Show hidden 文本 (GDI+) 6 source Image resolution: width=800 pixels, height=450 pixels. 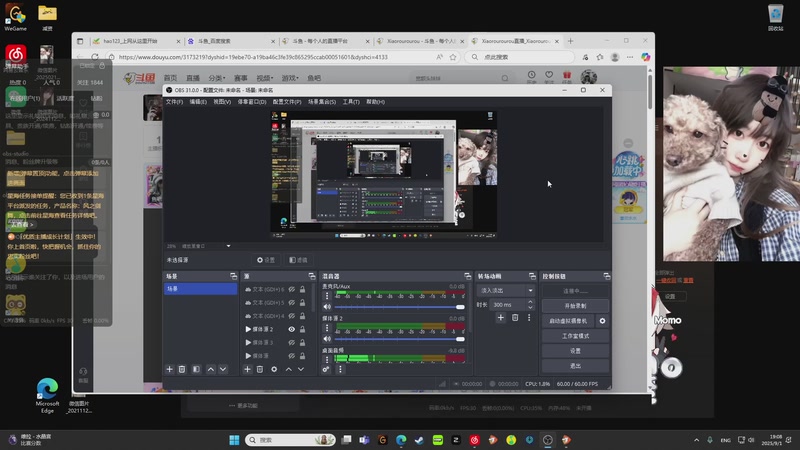(x=291, y=289)
